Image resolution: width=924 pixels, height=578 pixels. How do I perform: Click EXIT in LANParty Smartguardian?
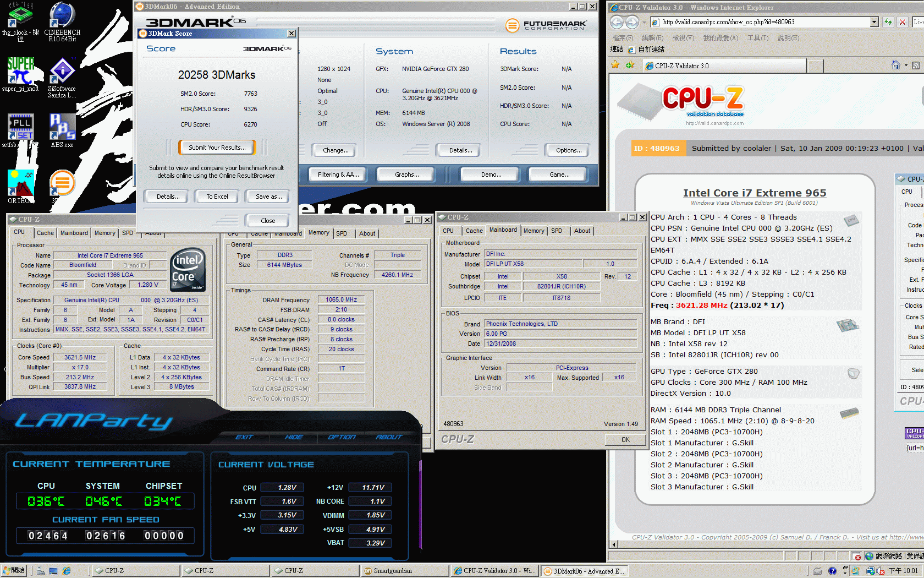tap(244, 437)
